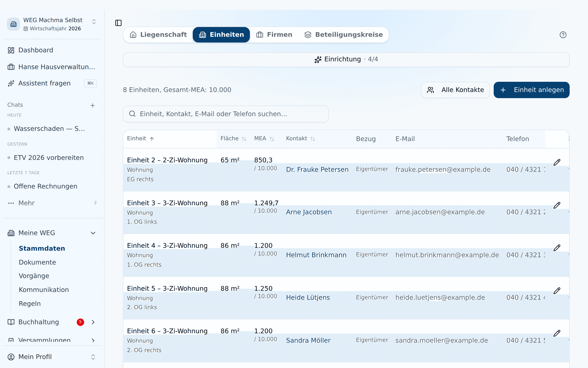Open the Mein Profil menu
This screenshot has width=588, height=368.
(52, 357)
